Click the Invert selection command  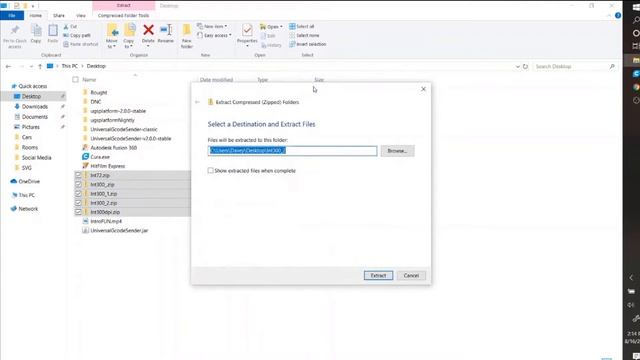[307, 44]
